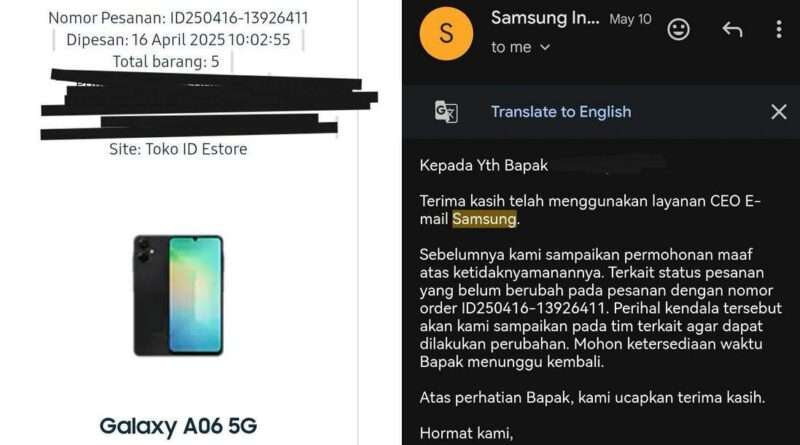Click "Translate to English" link

click(x=561, y=112)
